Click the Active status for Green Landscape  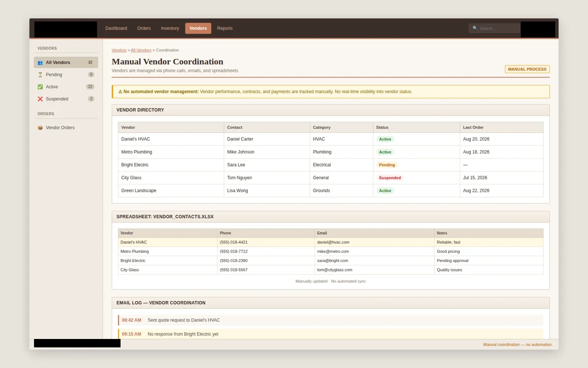point(385,191)
